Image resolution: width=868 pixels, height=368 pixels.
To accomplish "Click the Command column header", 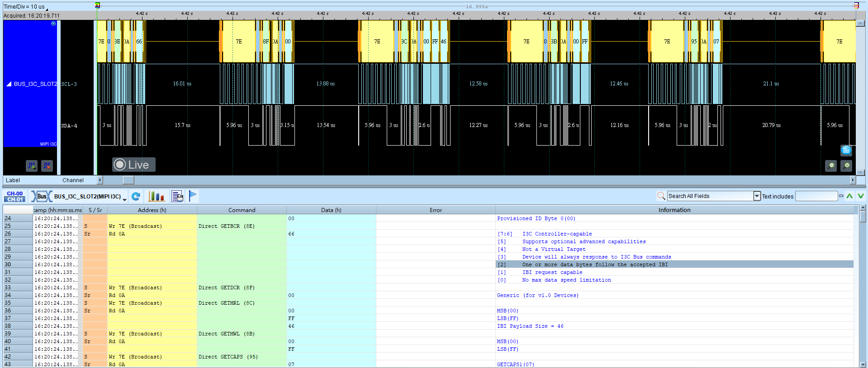I will (x=242, y=210).
